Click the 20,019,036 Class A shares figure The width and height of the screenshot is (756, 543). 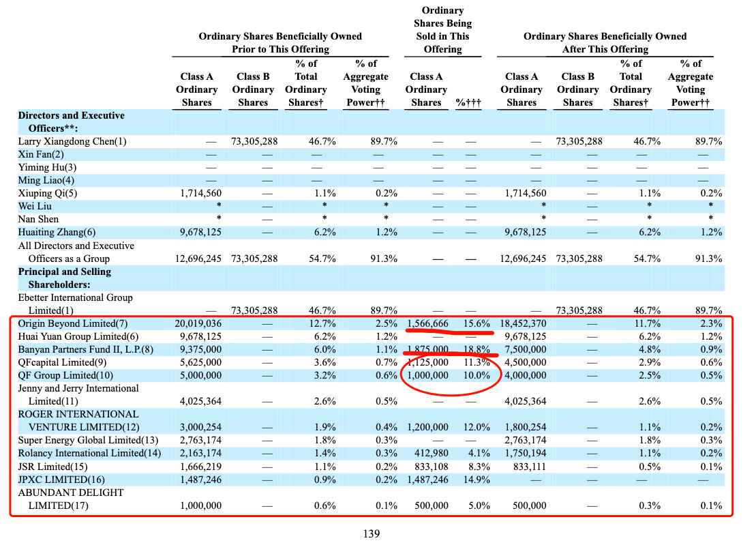(x=198, y=323)
